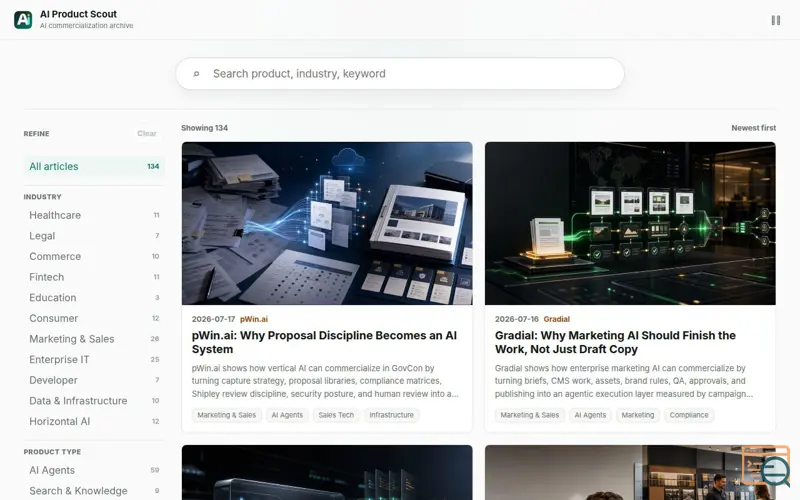800x500 pixels.
Task: Click the pWin.ai company label
Action: [x=254, y=319]
